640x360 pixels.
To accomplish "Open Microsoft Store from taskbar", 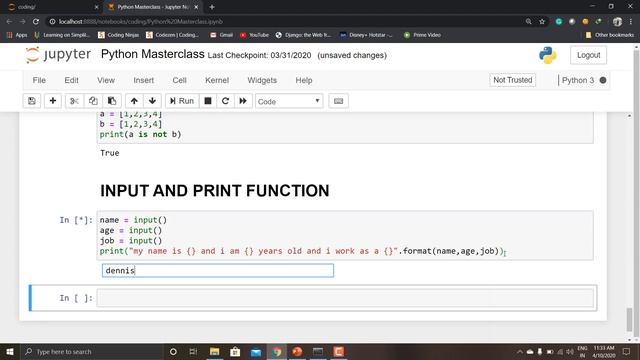I will click(235, 351).
